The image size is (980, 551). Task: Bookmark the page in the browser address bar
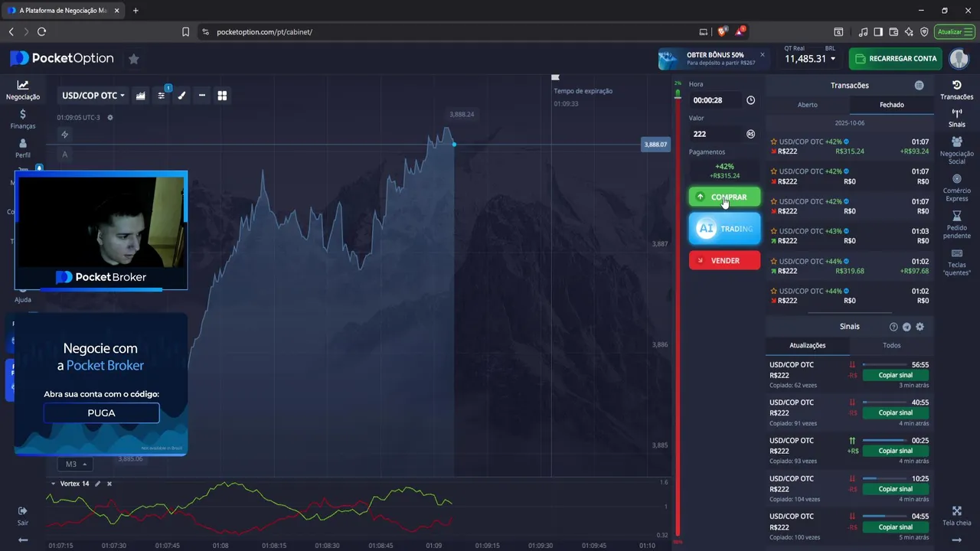point(185,32)
